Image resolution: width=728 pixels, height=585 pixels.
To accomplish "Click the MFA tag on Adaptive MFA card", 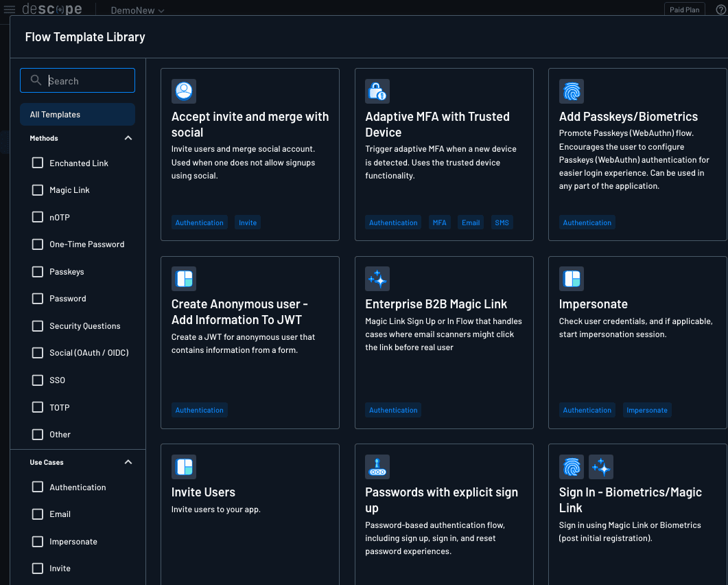I will (439, 222).
